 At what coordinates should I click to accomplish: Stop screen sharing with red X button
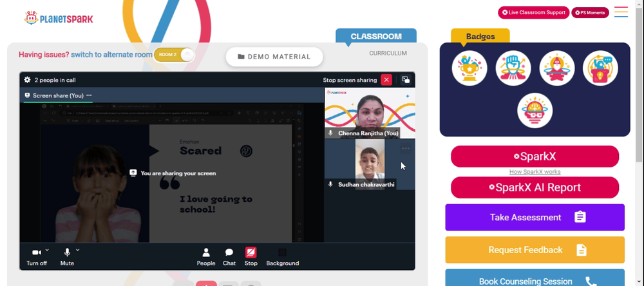pos(386,80)
